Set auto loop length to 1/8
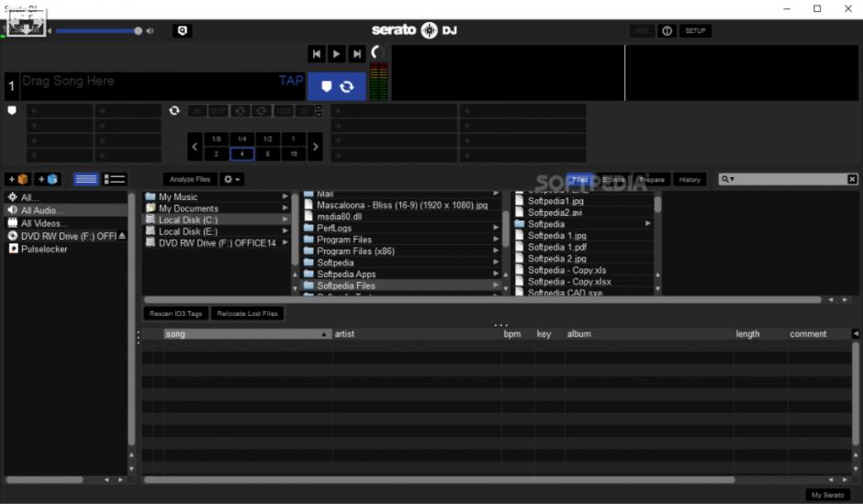The height and width of the screenshot is (504, 863). 217,140
